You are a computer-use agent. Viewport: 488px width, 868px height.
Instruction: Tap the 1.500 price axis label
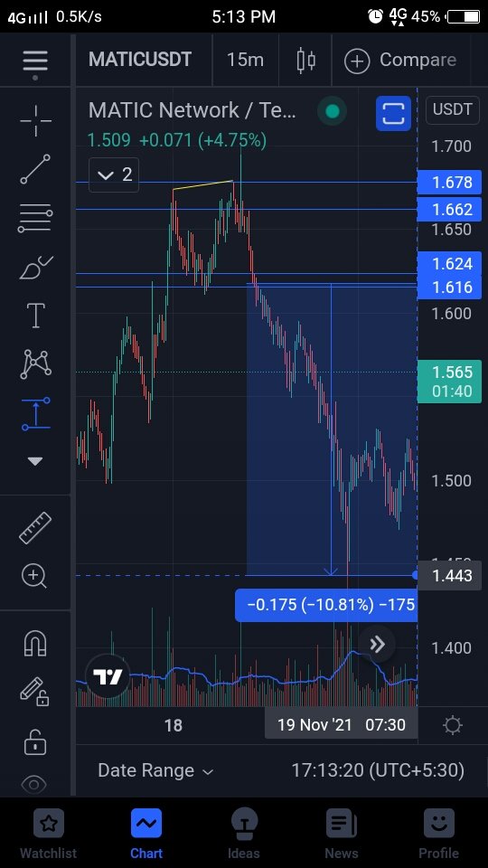pos(451,480)
